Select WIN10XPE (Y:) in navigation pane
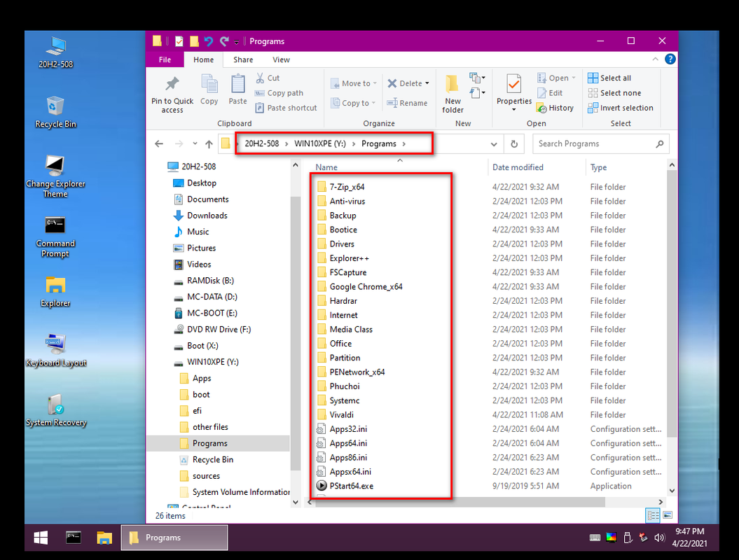 click(x=212, y=362)
